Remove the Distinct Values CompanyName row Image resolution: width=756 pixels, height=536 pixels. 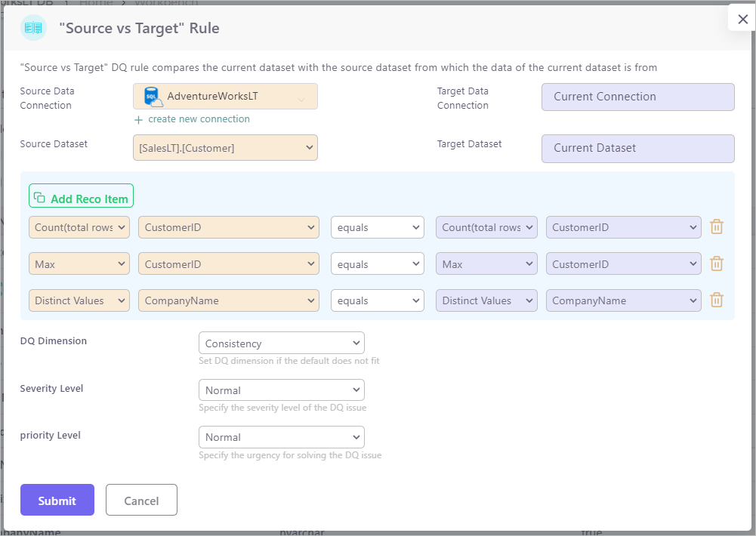tap(717, 300)
